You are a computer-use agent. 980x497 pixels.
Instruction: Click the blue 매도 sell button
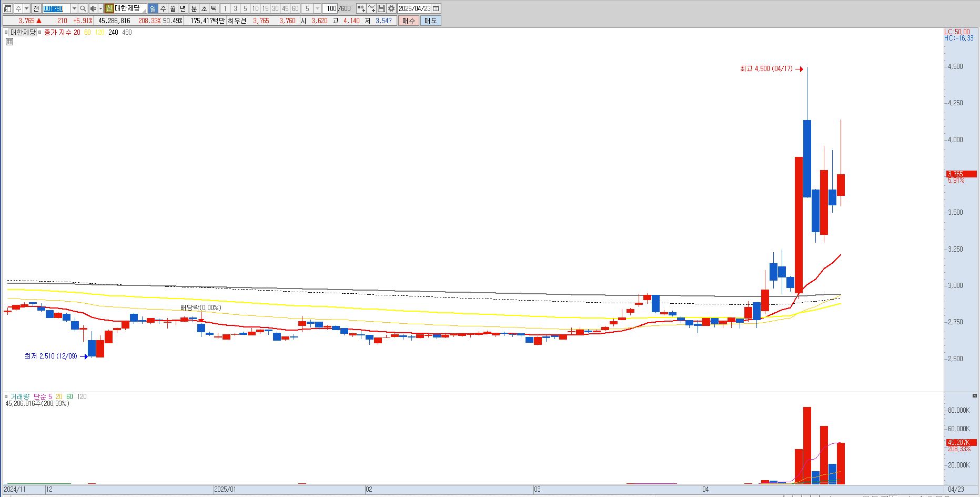click(x=430, y=21)
